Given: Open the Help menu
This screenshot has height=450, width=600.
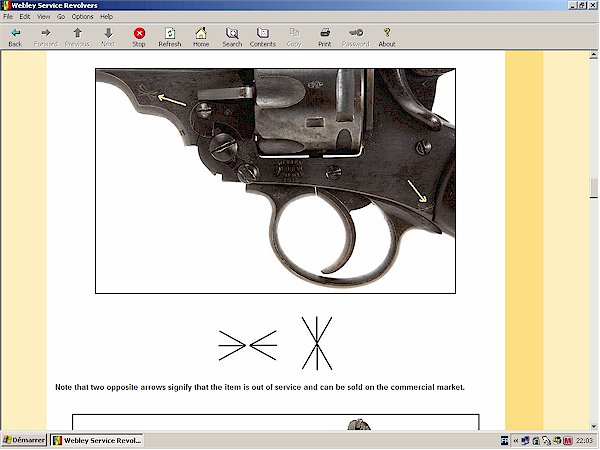Looking at the screenshot, I should point(107,16).
